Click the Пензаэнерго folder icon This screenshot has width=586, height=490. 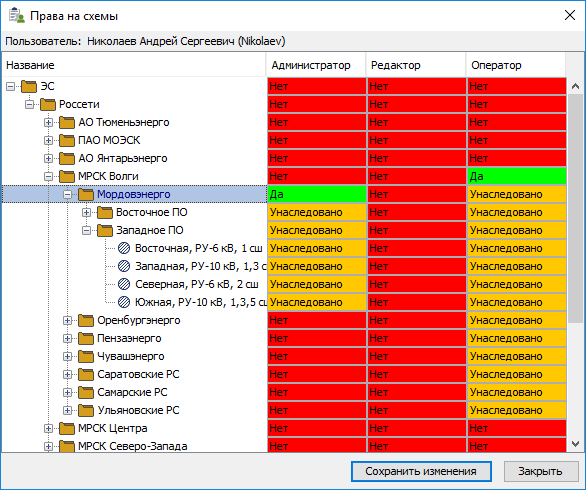tap(86, 338)
